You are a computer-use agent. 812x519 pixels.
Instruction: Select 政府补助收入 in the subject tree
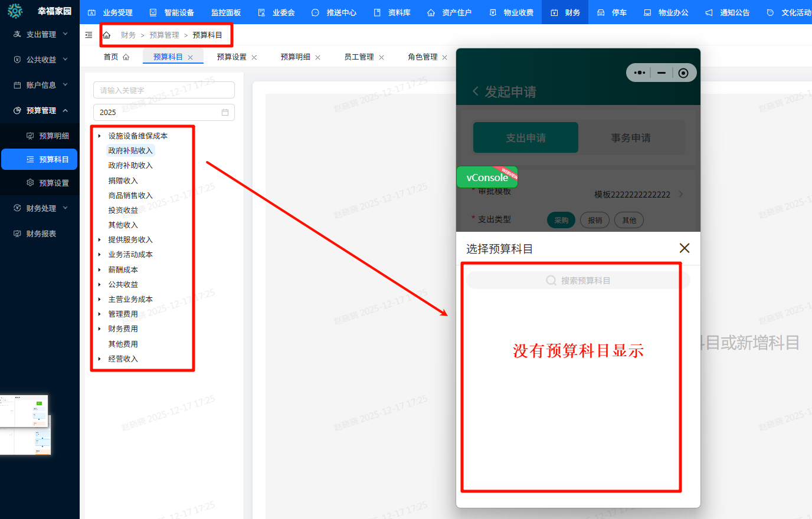pyautogui.click(x=130, y=166)
